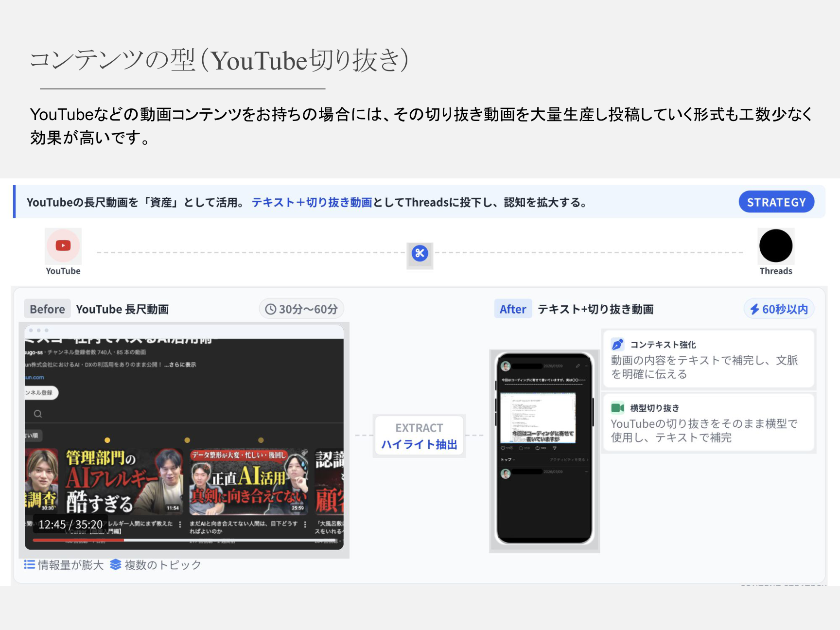Click the 60秒以内 duration badge

click(779, 309)
